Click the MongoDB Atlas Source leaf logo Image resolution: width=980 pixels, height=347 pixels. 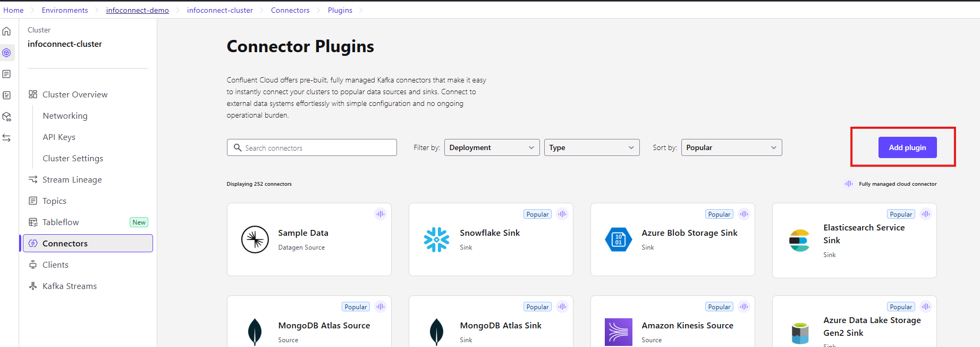(255, 332)
